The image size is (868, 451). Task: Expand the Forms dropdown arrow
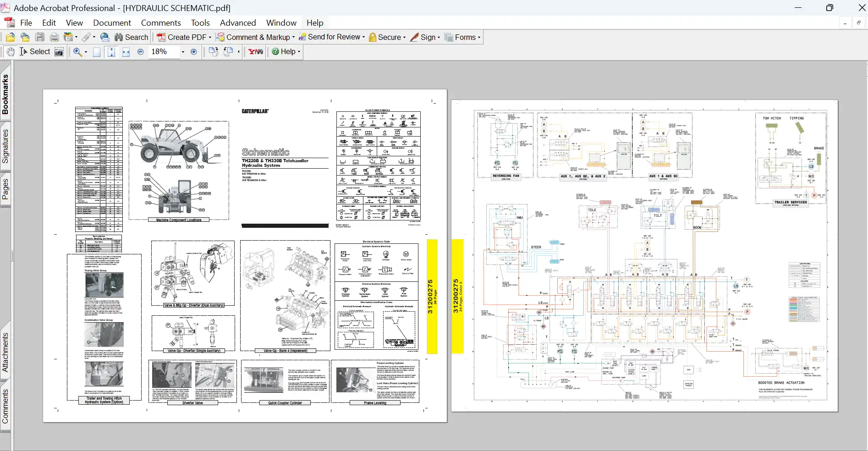[x=479, y=38]
